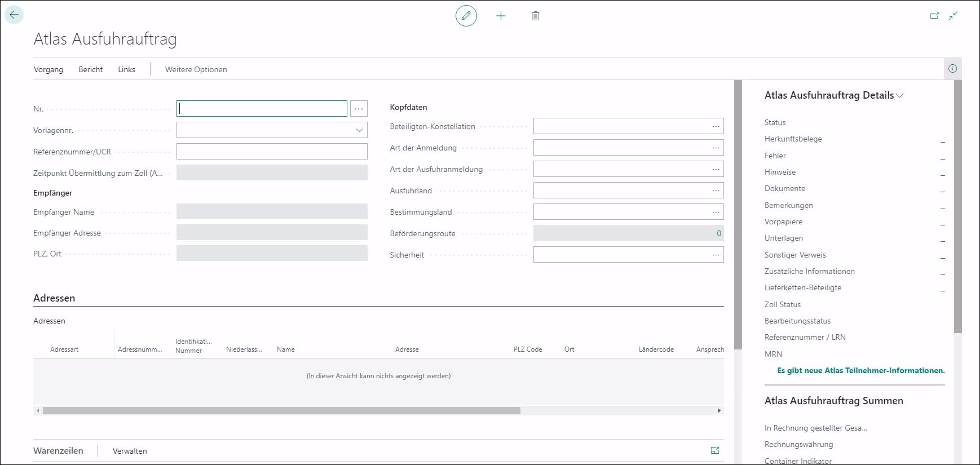Expand the Vorlagennr. dropdown
Viewport: 980px width, 465px height.
[359, 130]
